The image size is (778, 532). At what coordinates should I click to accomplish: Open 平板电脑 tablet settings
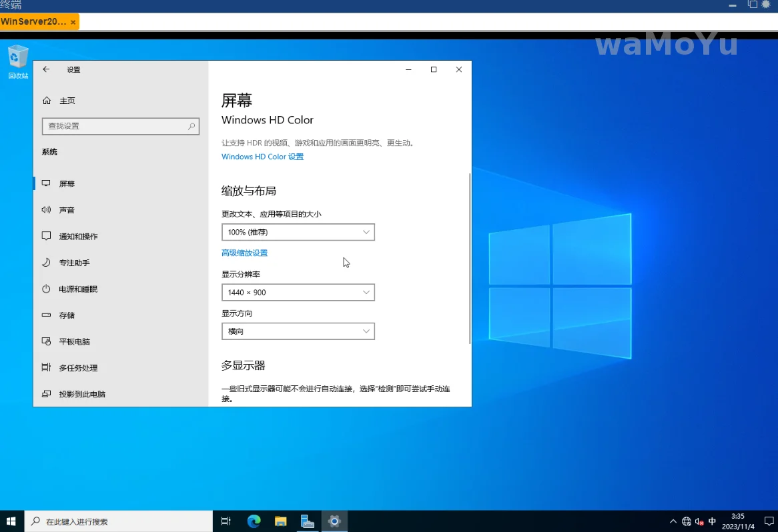click(74, 341)
